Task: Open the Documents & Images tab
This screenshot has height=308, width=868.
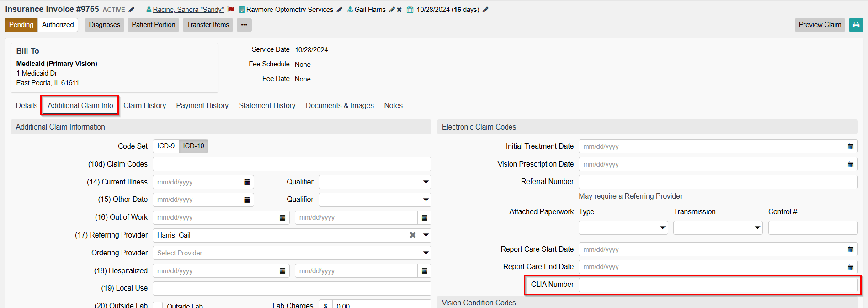Action: pos(340,106)
